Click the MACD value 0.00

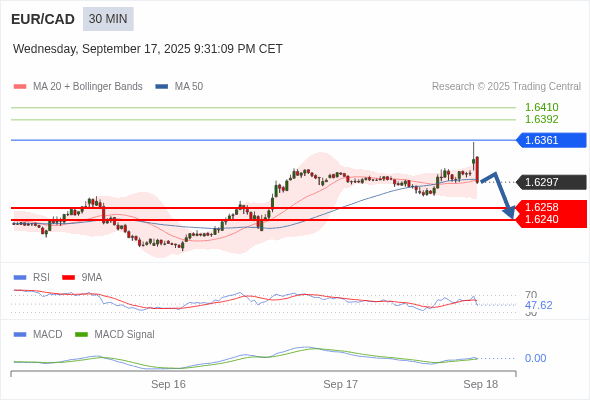click(x=535, y=358)
